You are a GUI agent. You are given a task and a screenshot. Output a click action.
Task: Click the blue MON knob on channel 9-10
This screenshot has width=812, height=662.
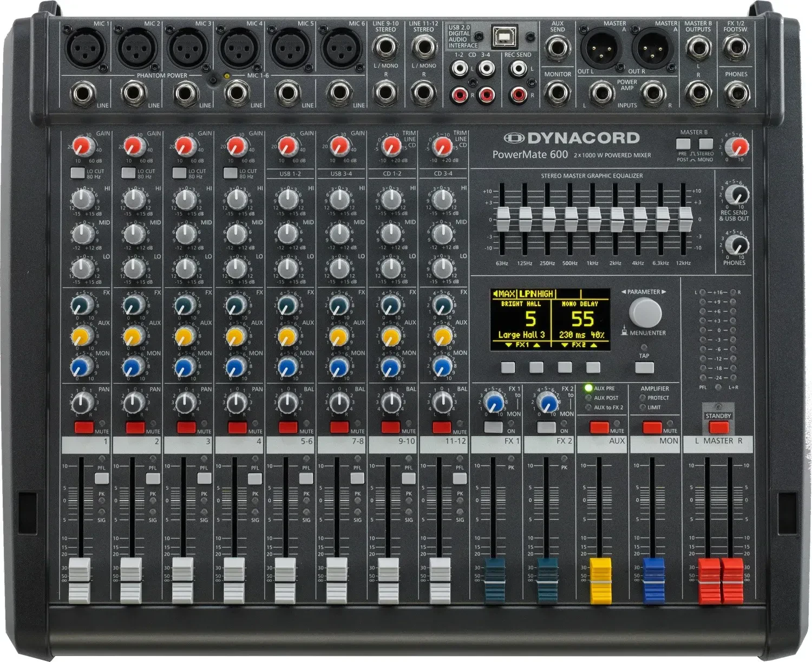click(390, 367)
